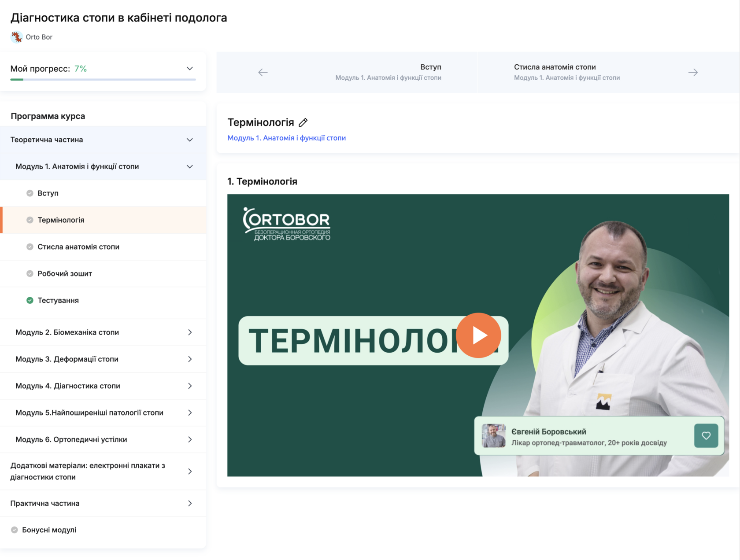Expand Модуль 2. Біомеханіка стопи chevron
The height and width of the screenshot is (560, 740).
point(190,332)
